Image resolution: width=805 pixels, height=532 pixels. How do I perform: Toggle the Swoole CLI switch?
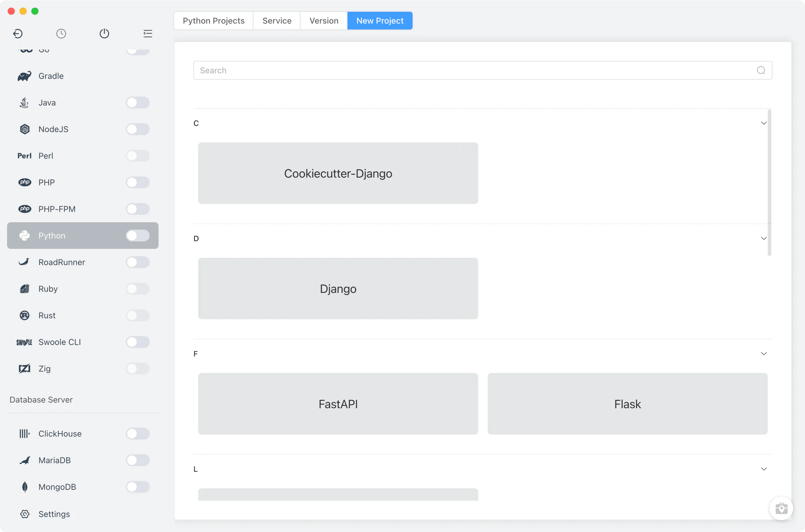tap(138, 342)
